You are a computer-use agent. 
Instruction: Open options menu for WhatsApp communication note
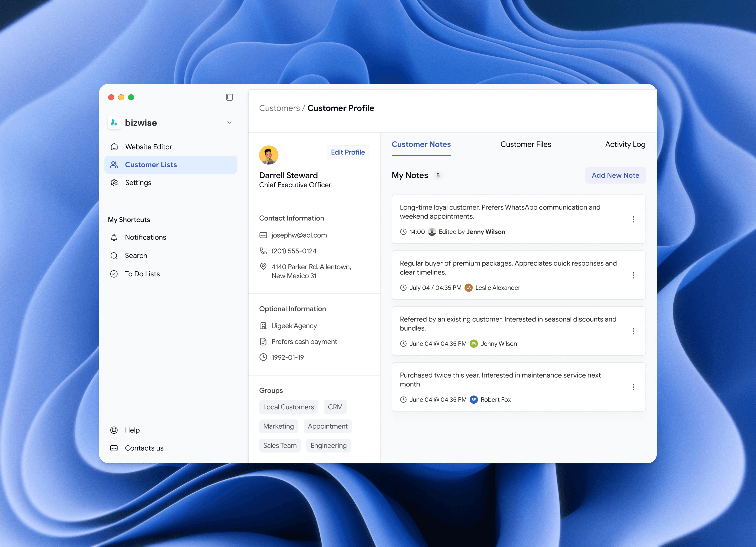pos(633,219)
